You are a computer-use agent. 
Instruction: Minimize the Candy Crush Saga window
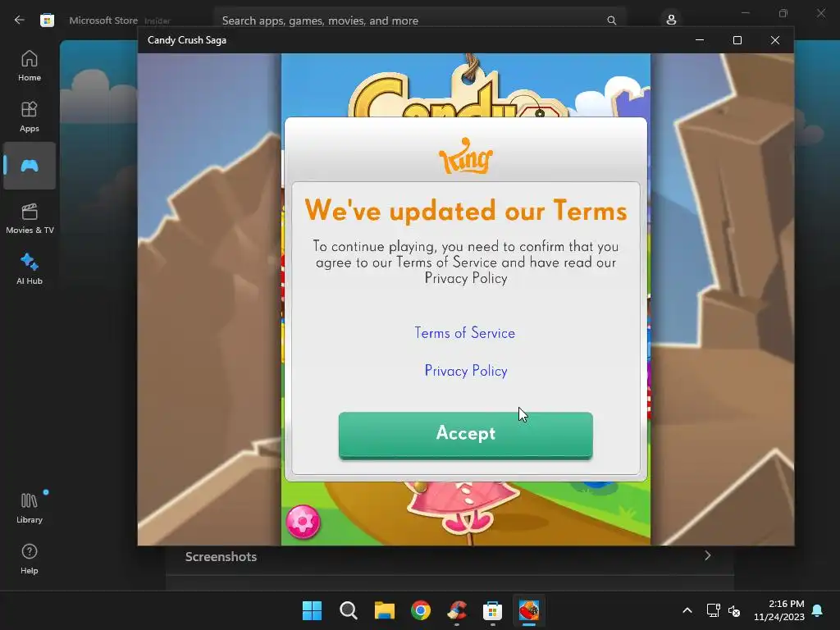(700, 40)
